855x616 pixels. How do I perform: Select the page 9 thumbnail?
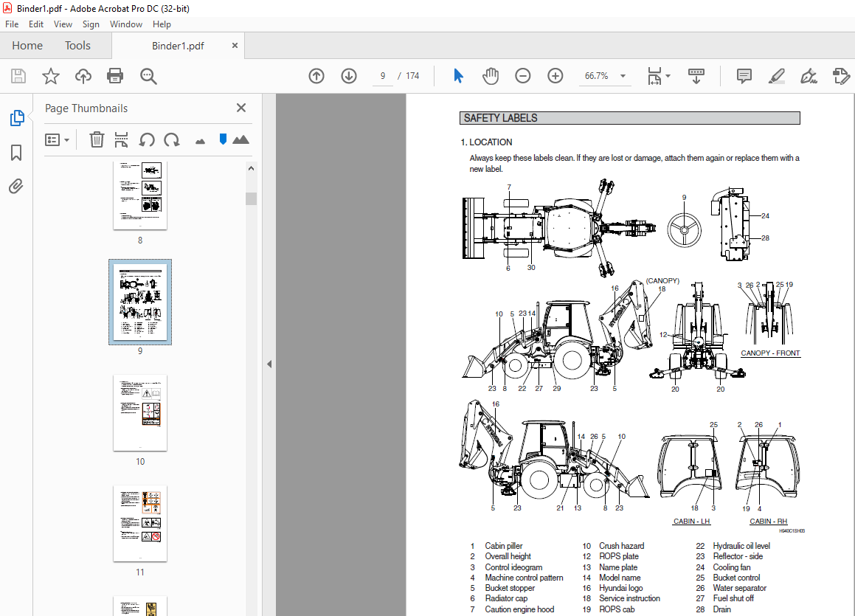pos(140,302)
